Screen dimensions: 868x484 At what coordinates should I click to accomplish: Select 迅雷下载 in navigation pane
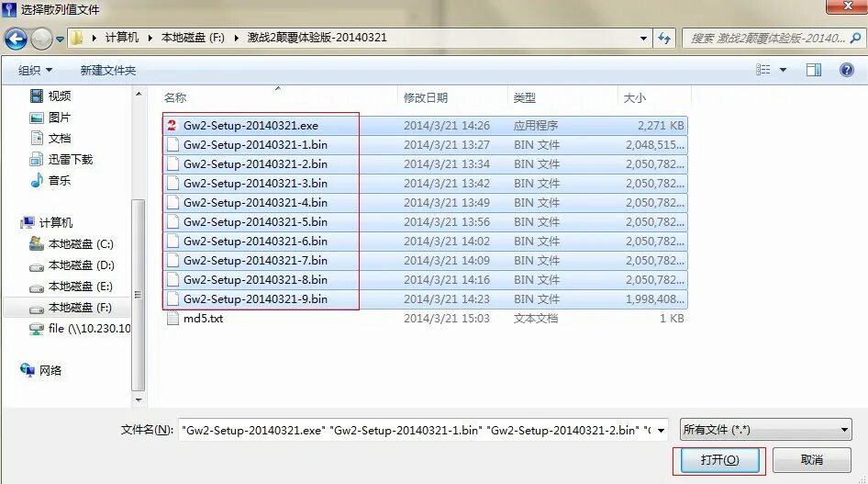pyautogui.click(x=61, y=160)
